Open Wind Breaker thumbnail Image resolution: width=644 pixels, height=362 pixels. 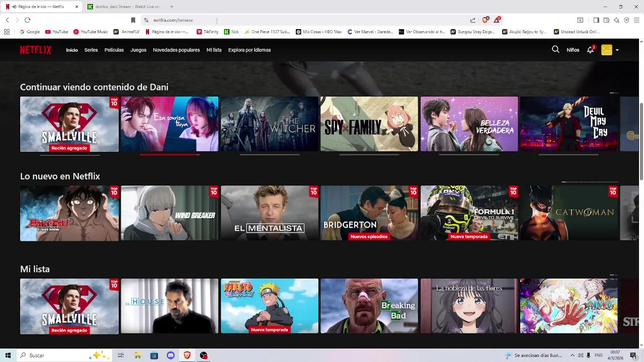[x=170, y=213]
